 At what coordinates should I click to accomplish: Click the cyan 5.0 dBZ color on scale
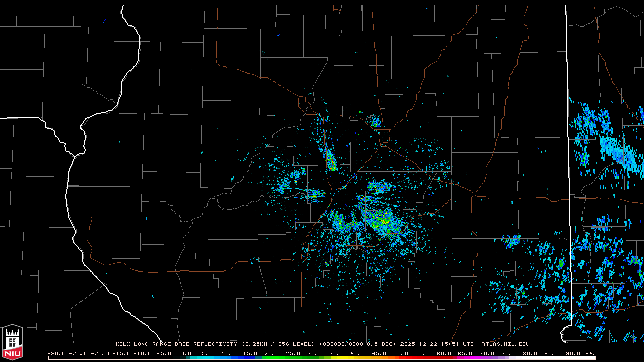click(x=207, y=358)
